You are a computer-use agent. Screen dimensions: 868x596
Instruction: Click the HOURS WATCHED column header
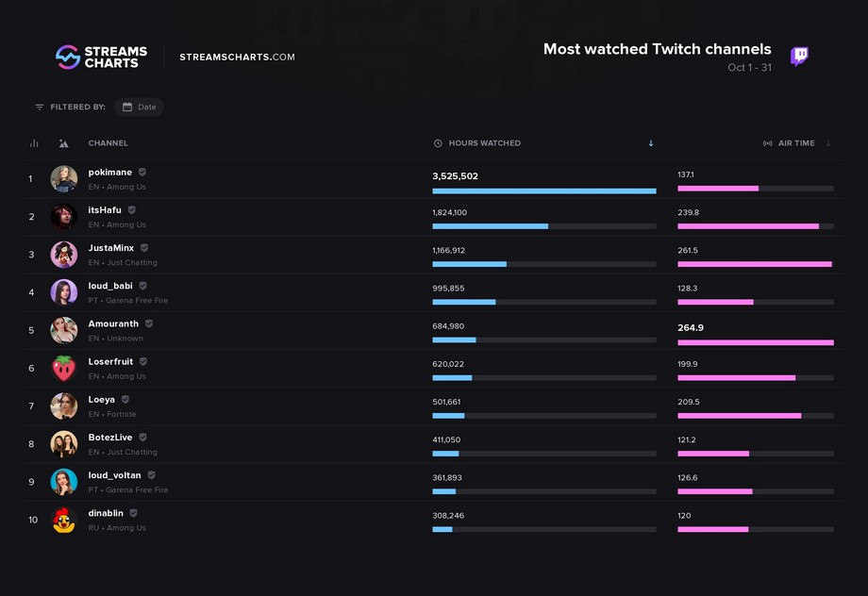pyautogui.click(x=484, y=143)
